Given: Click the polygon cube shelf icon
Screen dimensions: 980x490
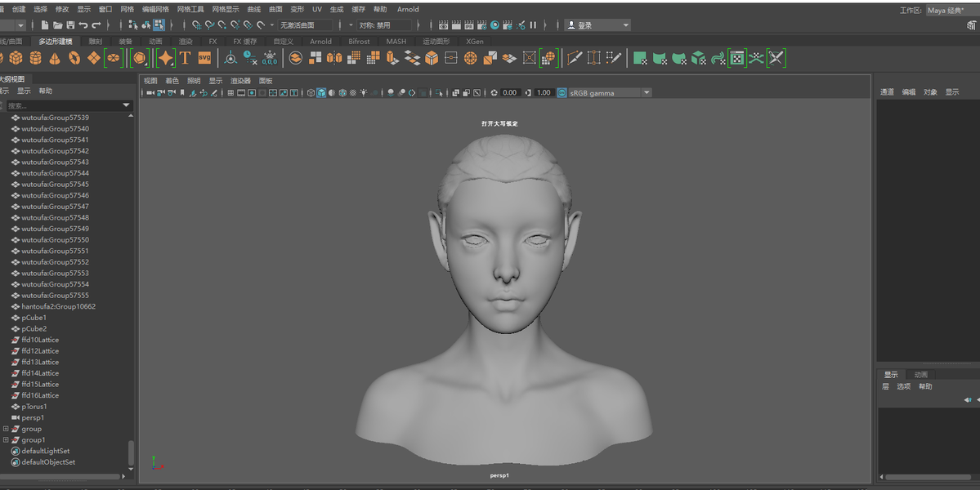Looking at the screenshot, I should pyautogui.click(x=16, y=58).
